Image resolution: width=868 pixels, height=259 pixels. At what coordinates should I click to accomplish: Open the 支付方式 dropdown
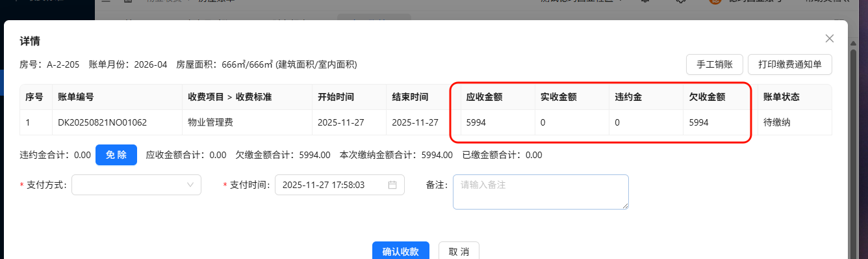pos(136,185)
